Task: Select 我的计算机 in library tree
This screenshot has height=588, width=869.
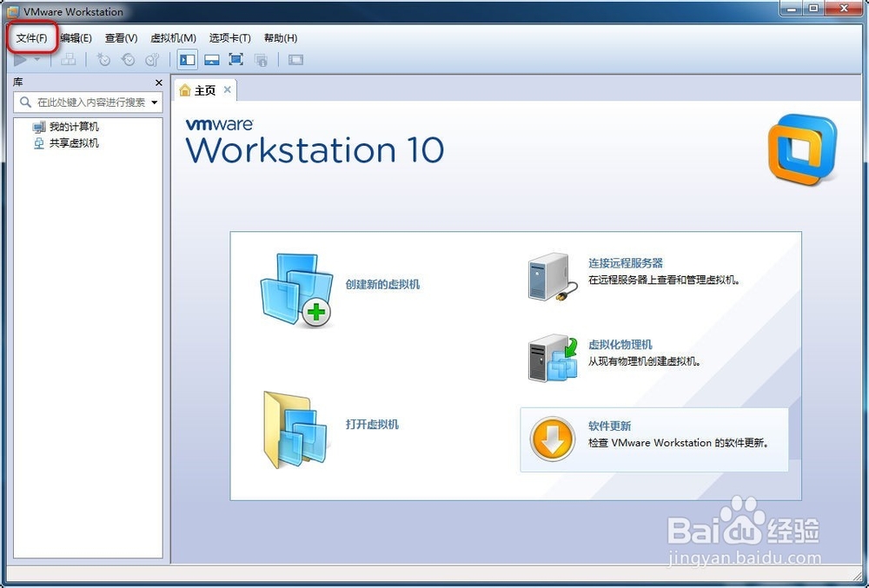Action: 74,127
